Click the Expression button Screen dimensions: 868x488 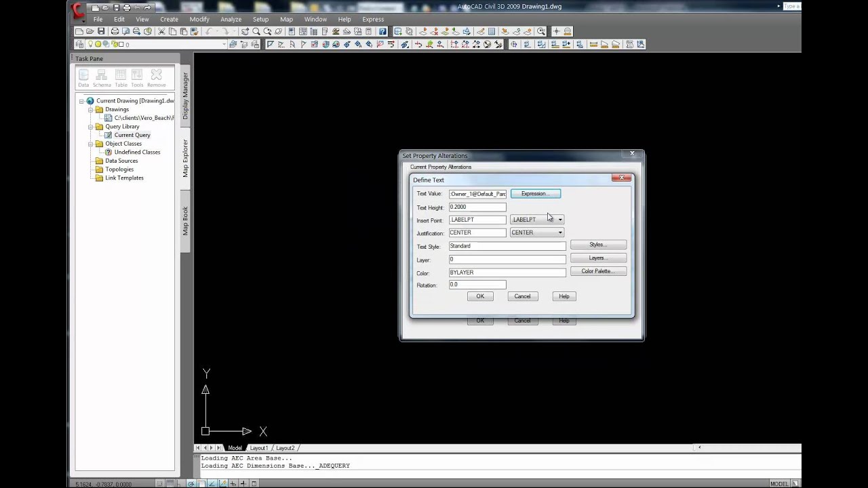536,194
